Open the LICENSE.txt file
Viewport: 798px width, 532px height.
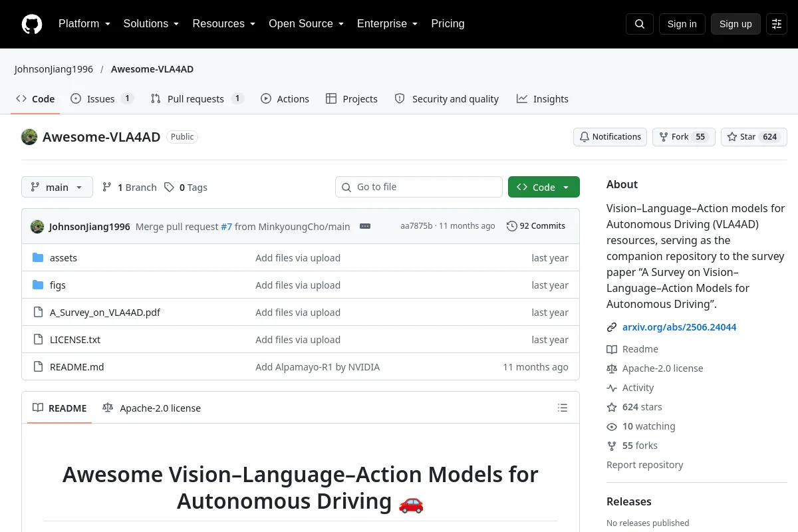(x=75, y=340)
